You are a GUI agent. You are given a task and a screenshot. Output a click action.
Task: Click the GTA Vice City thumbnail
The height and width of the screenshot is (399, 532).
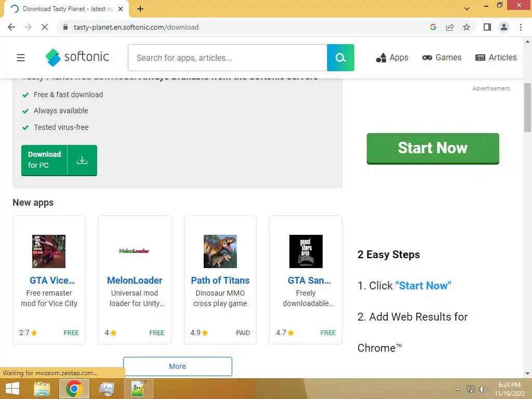[49, 251]
